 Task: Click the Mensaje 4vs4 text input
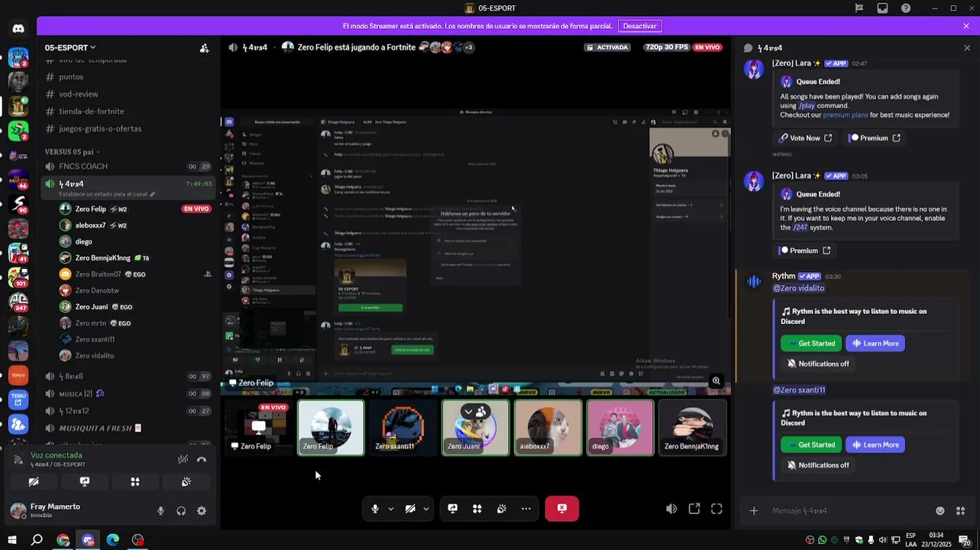click(x=848, y=510)
